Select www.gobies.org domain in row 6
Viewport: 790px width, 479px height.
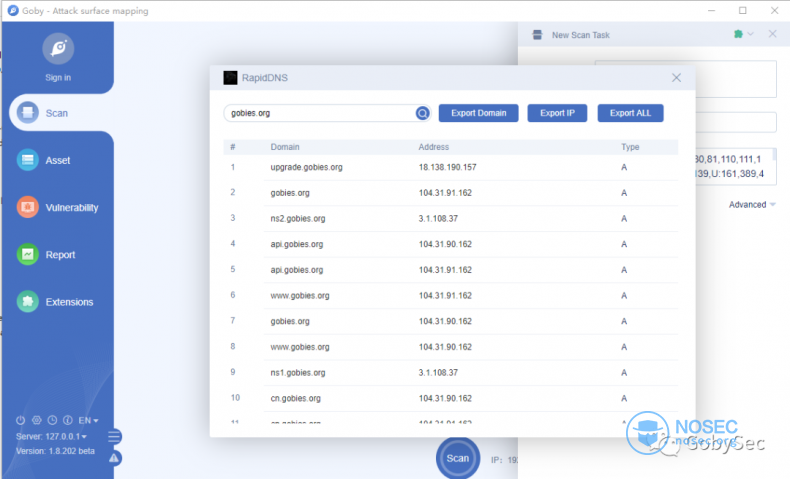pyautogui.click(x=300, y=296)
